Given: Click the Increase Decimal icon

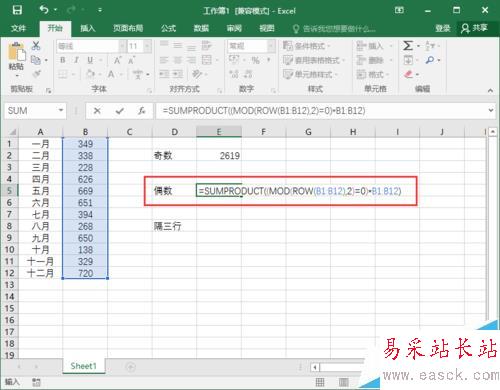Looking at the screenshot, I should (234, 74).
